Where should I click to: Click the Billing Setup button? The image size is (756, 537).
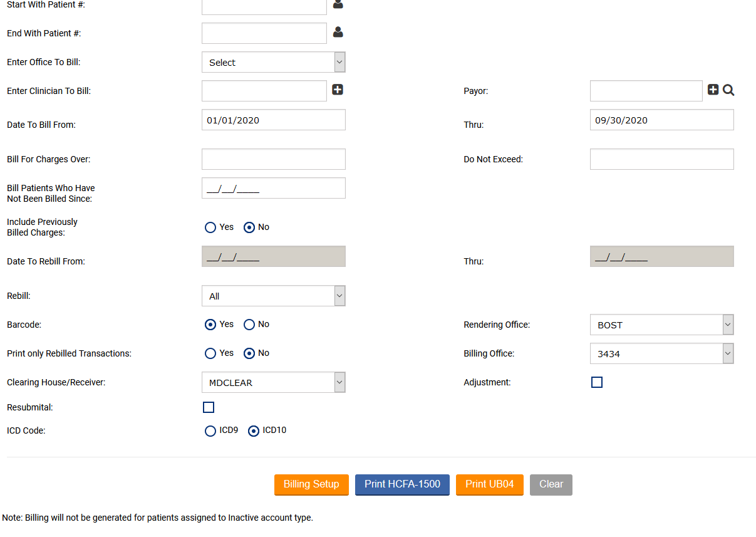tap(311, 484)
